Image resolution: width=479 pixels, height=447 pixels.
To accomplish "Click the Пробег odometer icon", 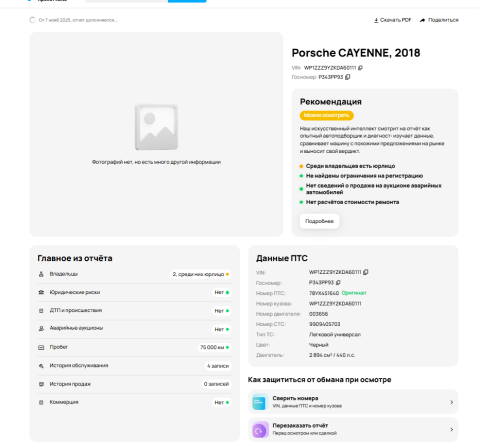I will coord(41,347).
